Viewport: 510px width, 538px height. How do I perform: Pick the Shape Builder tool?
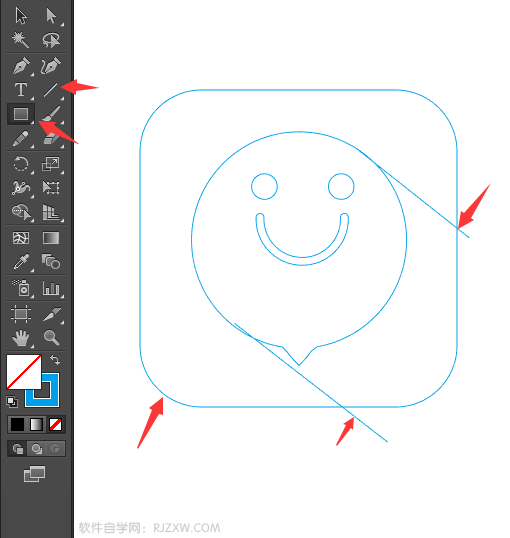pos(21,212)
